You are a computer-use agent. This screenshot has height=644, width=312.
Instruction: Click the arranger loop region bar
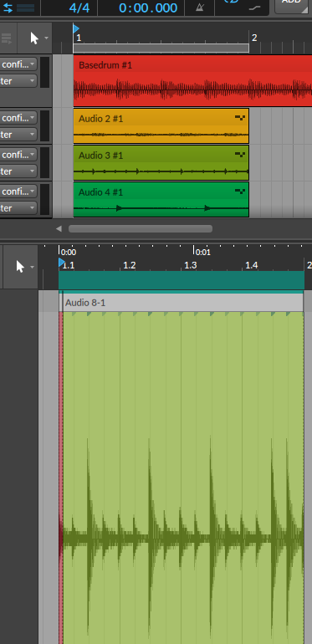pyautogui.click(x=161, y=48)
